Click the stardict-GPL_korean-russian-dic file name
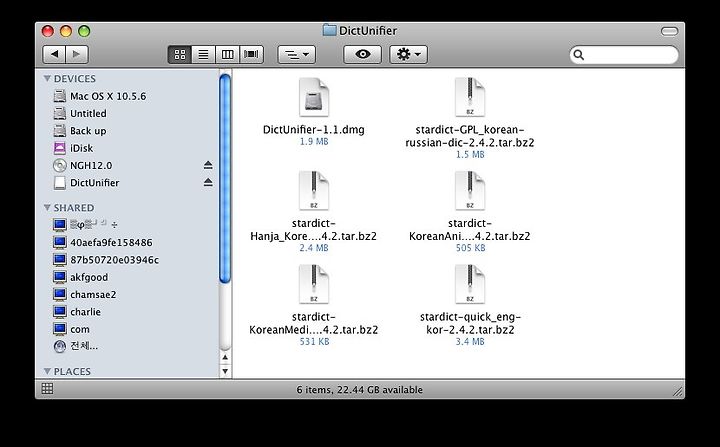The height and width of the screenshot is (447, 720). (x=470, y=136)
